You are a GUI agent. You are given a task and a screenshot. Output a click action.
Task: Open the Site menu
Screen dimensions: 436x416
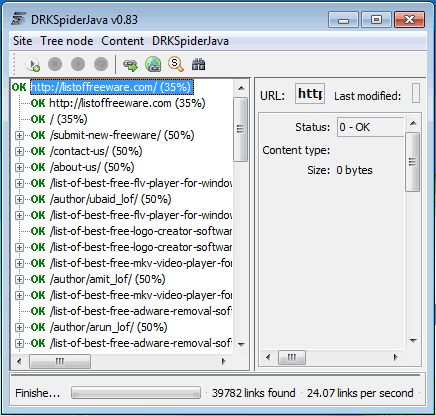pyautogui.click(x=23, y=41)
